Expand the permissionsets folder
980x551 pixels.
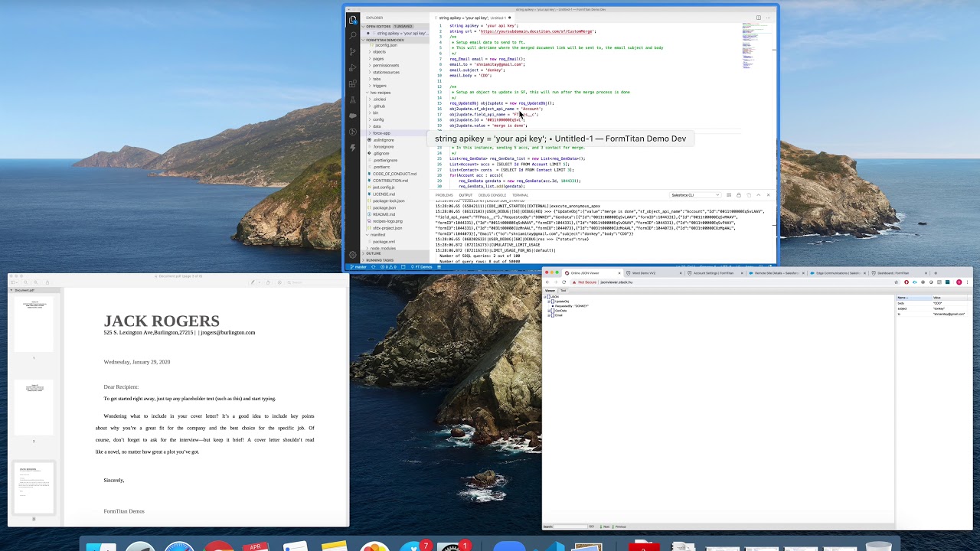(x=386, y=66)
